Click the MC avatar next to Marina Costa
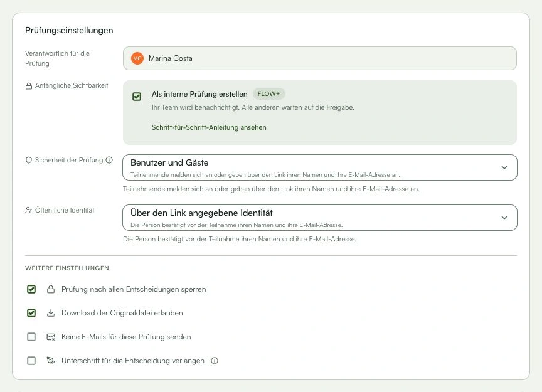This screenshot has height=392, width=542. [x=137, y=58]
